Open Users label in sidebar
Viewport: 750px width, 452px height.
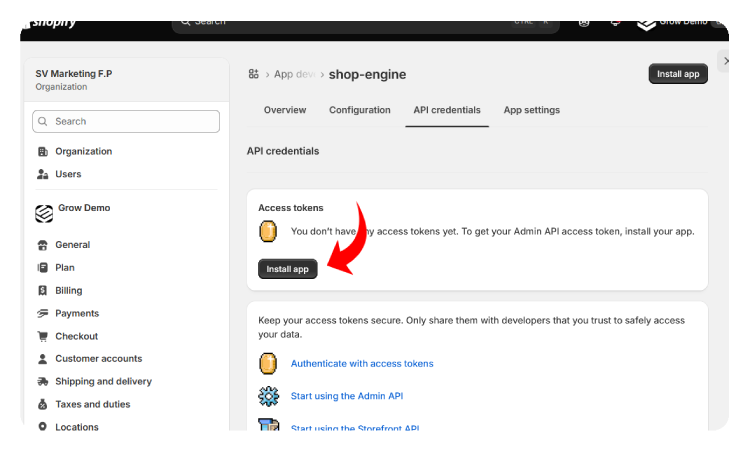[x=68, y=174]
